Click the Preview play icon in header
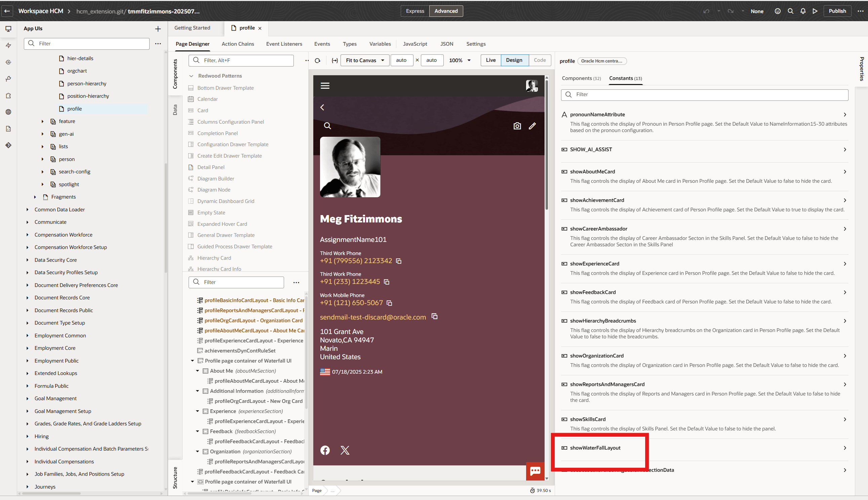This screenshot has width=868, height=500. pyautogui.click(x=815, y=11)
